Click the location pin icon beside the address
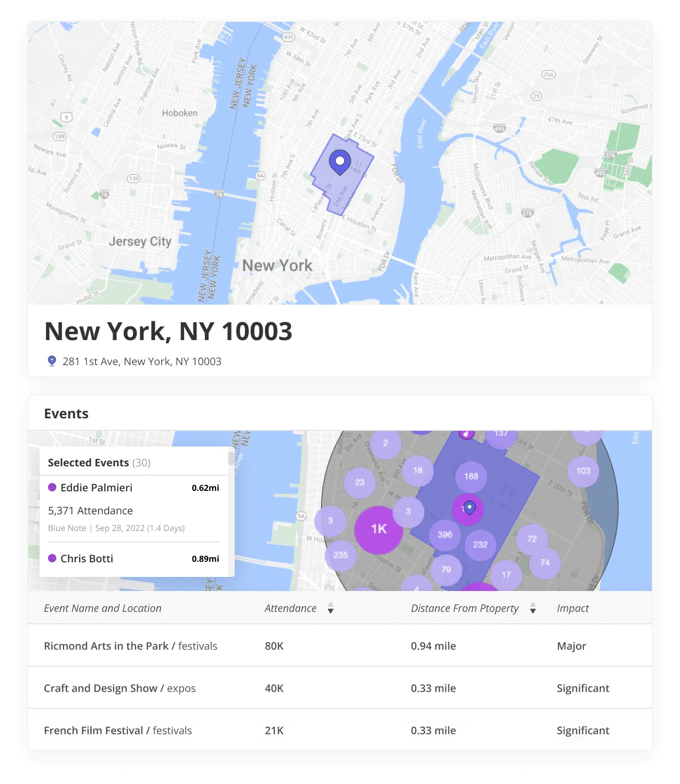Screen dimensions: 680x784 tap(51, 360)
